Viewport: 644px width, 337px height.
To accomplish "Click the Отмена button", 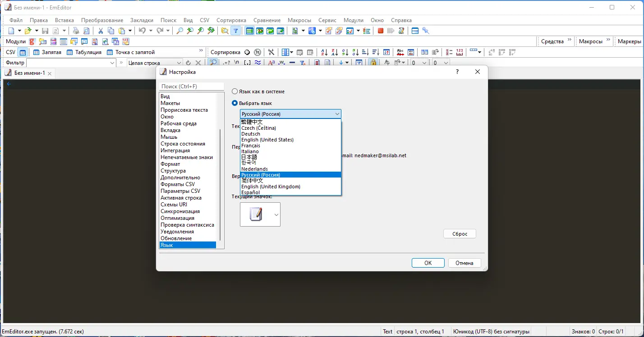I will point(465,263).
